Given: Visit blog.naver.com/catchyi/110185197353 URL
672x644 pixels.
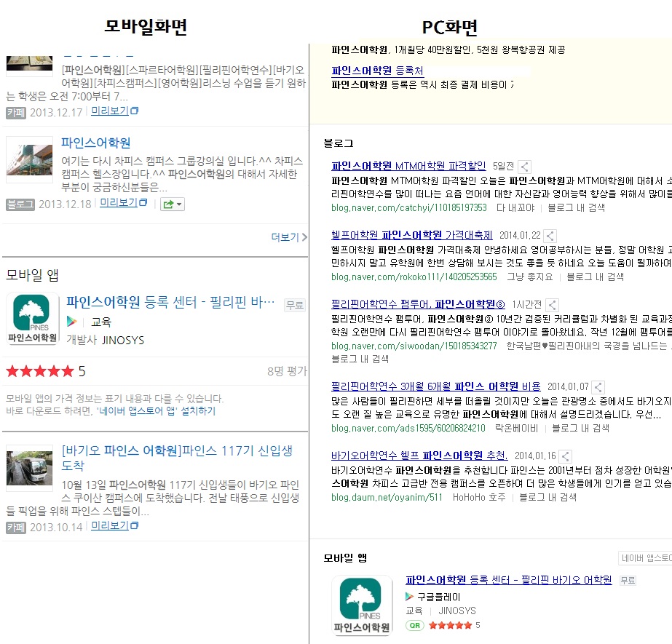Looking at the screenshot, I should click(409, 208).
